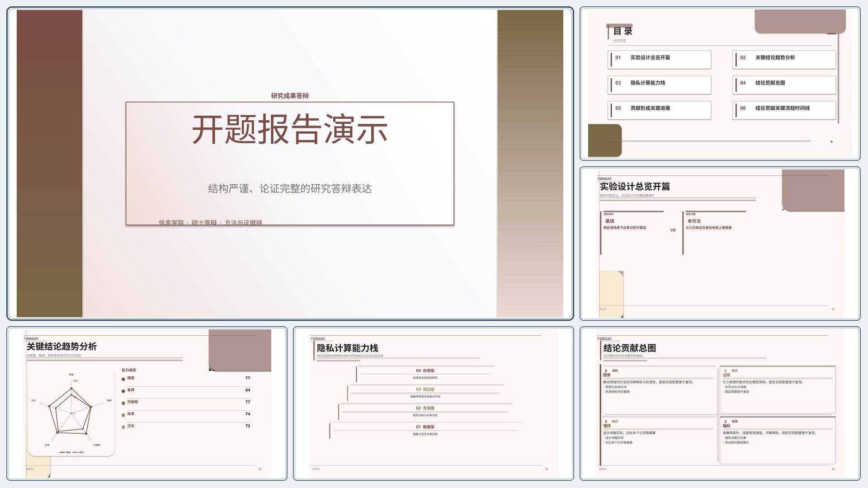This screenshot has width=868, height=488.
Task: Click contents entry 04 结论贡献总图
Action: pos(784,84)
